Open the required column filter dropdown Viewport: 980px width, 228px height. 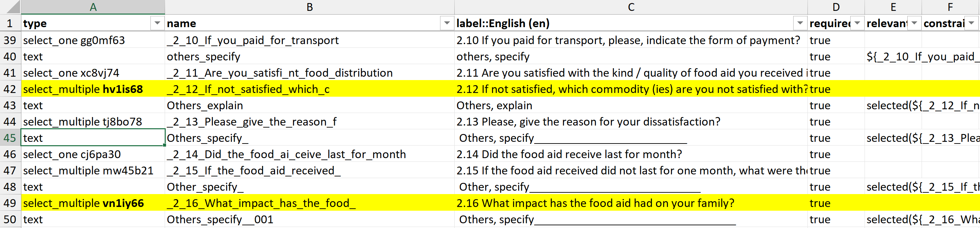[x=857, y=23]
